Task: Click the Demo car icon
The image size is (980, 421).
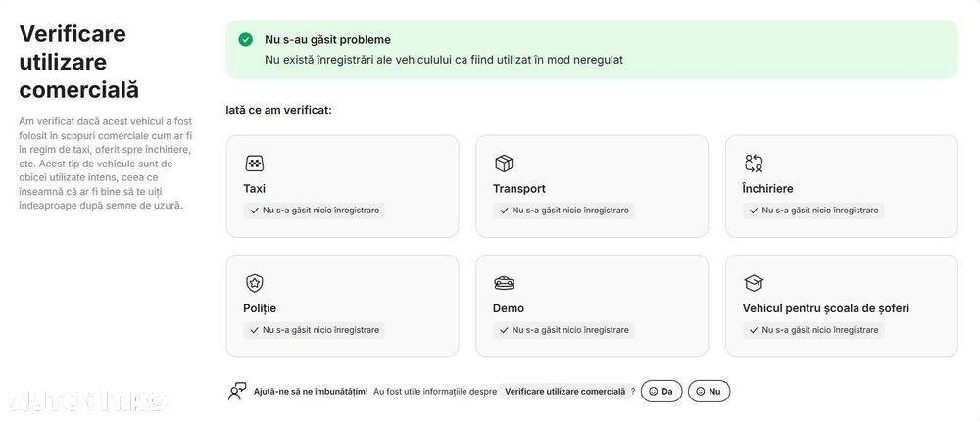Action: [504, 283]
